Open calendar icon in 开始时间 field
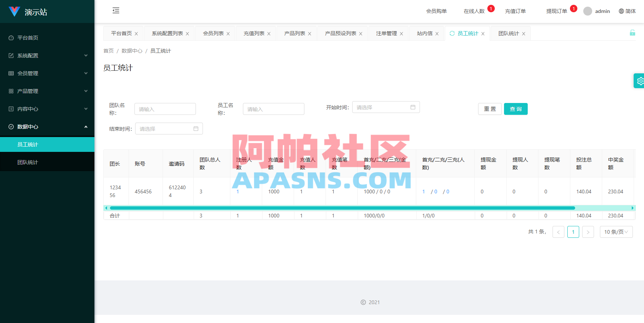Viewport: 644px width, 323px height. [413, 107]
